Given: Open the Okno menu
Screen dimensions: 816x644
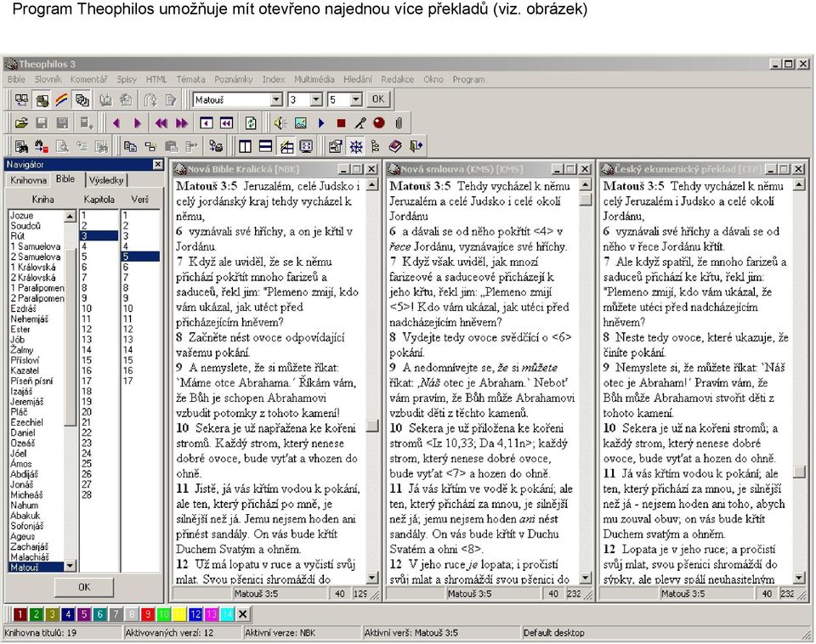Looking at the screenshot, I should point(433,79).
